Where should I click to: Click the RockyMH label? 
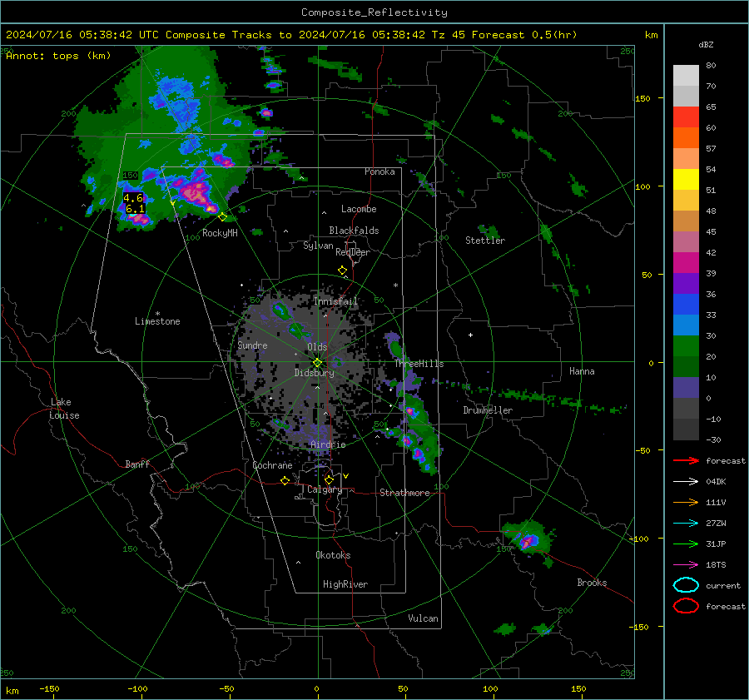(x=220, y=233)
